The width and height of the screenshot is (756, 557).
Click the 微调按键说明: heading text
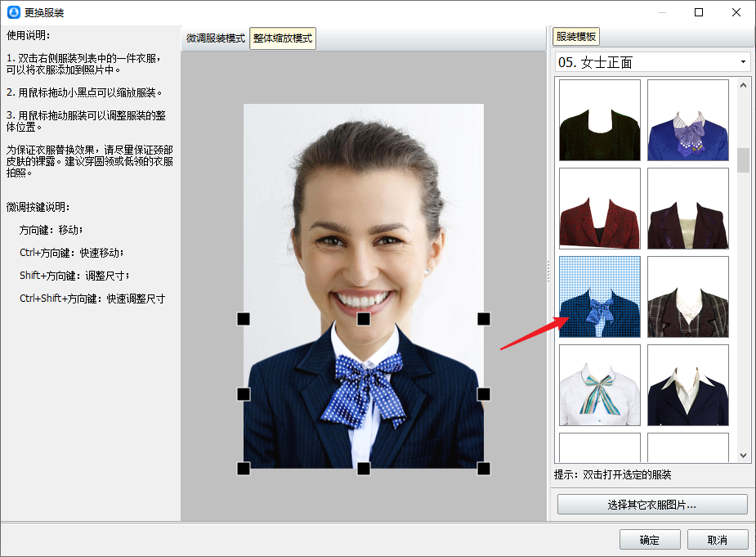click(x=38, y=207)
